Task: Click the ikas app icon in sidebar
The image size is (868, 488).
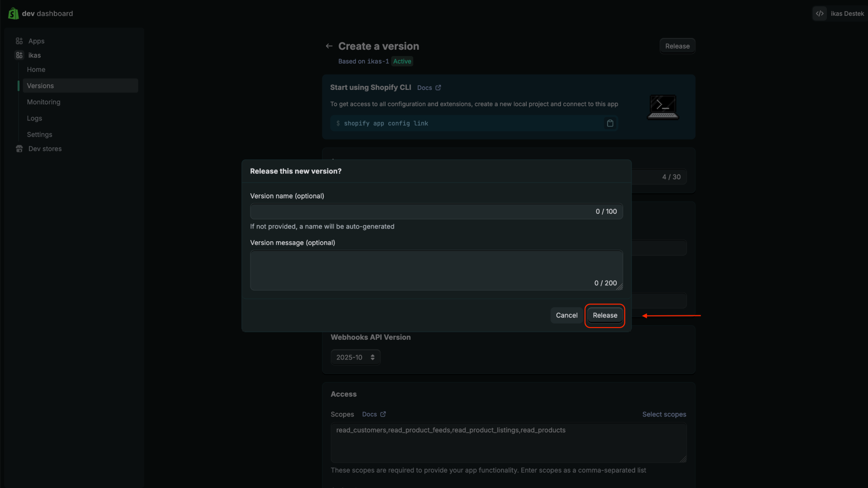Action: coord(19,55)
